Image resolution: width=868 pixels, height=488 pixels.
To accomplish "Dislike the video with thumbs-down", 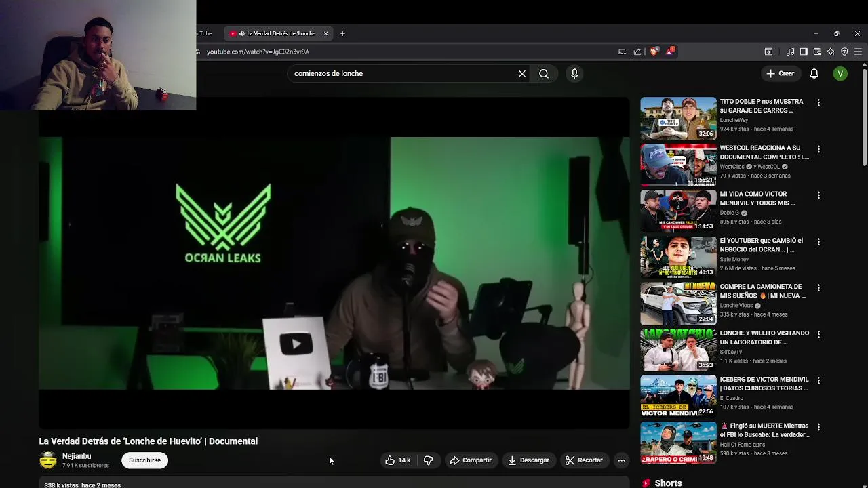I will point(429,460).
